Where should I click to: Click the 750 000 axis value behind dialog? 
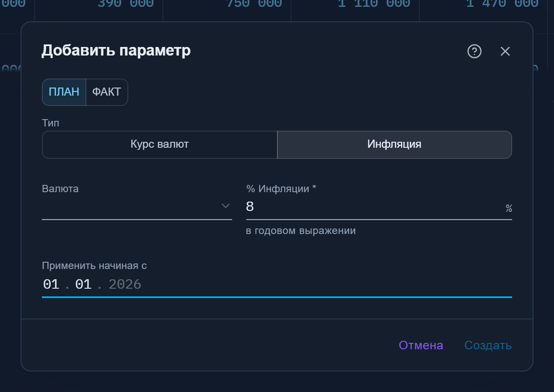pyautogui.click(x=254, y=4)
